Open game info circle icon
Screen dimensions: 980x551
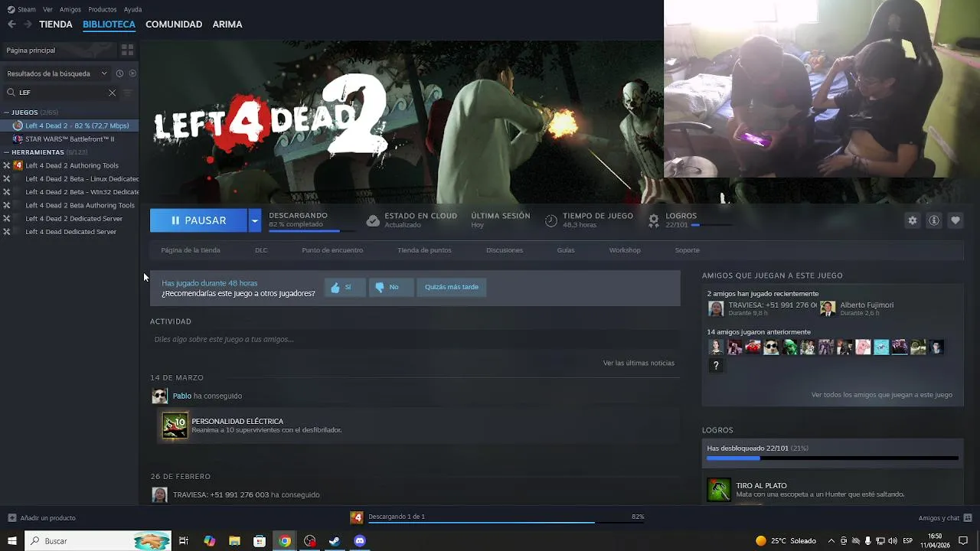pyautogui.click(x=933, y=220)
